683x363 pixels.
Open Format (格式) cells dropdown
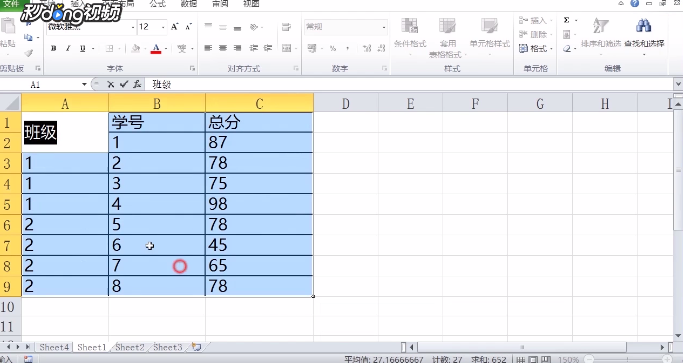[536, 48]
